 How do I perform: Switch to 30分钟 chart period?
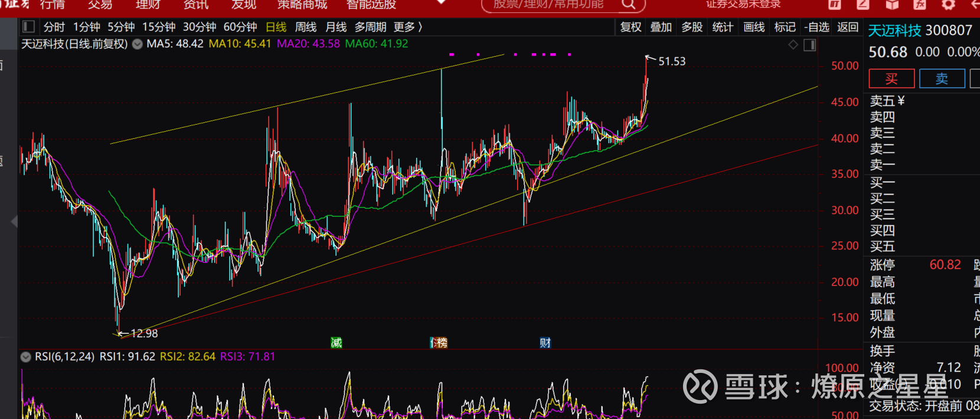pyautogui.click(x=200, y=27)
